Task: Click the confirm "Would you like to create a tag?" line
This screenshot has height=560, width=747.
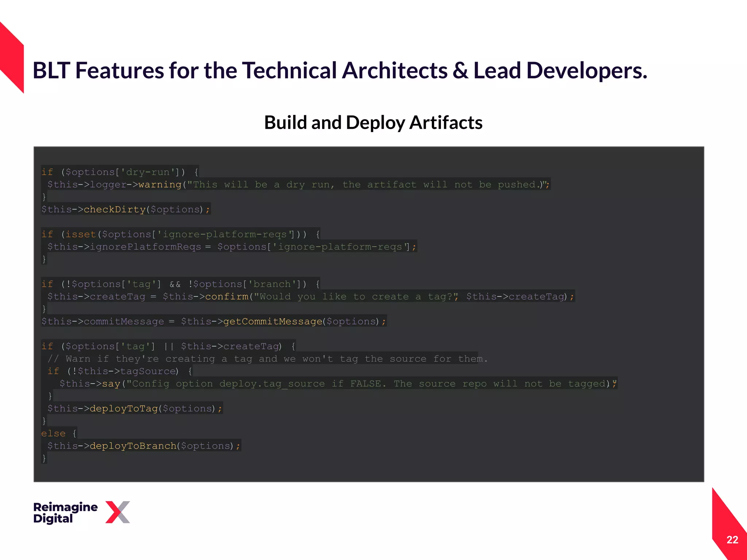Action: [x=311, y=296]
